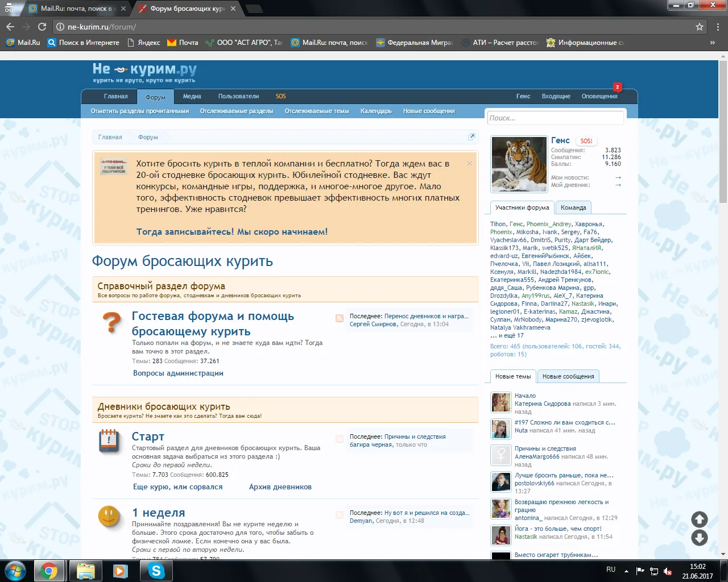Image resolution: width=728 pixels, height=582 pixels.
Task: Click the scroll-to-bottom arrow button
Action: click(699, 538)
